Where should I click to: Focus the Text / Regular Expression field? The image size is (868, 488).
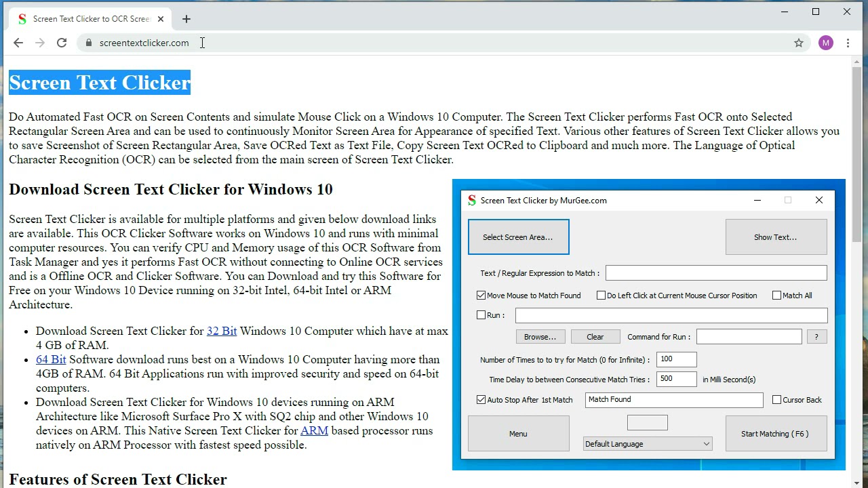(x=716, y=273)
